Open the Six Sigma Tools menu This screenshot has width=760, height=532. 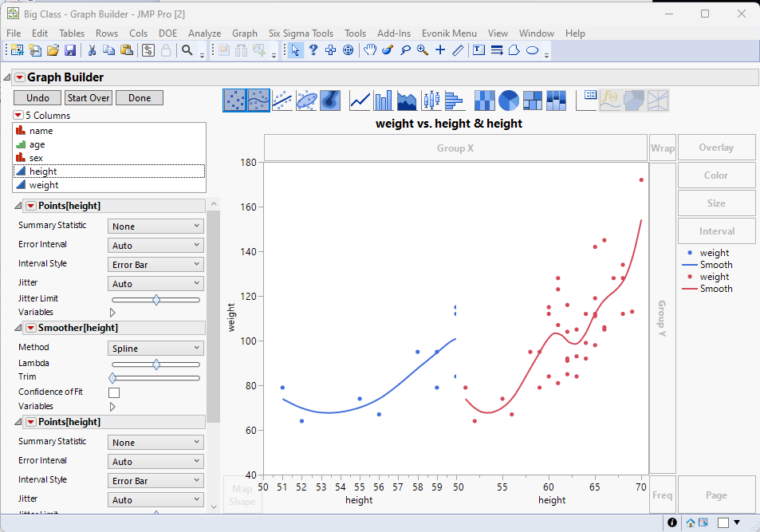[x=301, y=33]
